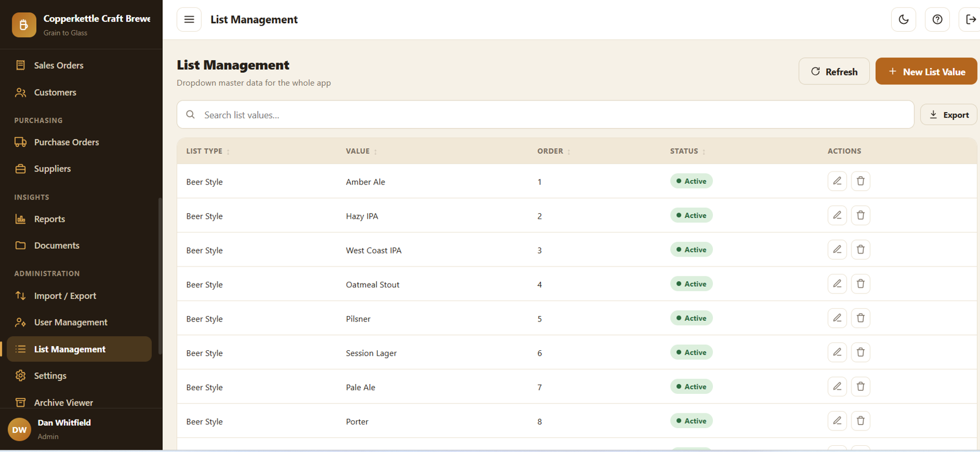This screenshot has height=452, width=980.
Task: Click the logout icon in header
Action: [971, 20]
